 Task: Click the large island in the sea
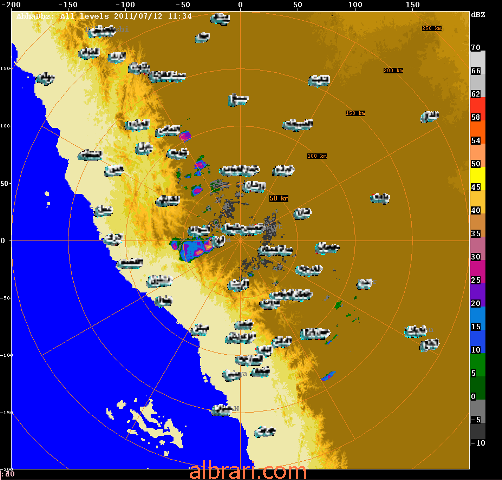click(x=157, y=423)
